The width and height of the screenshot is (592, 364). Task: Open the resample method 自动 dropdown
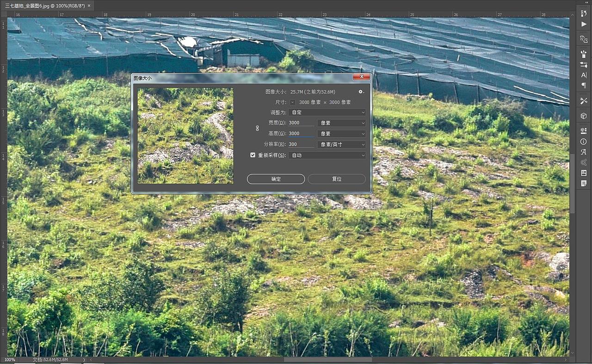(328, 155)
